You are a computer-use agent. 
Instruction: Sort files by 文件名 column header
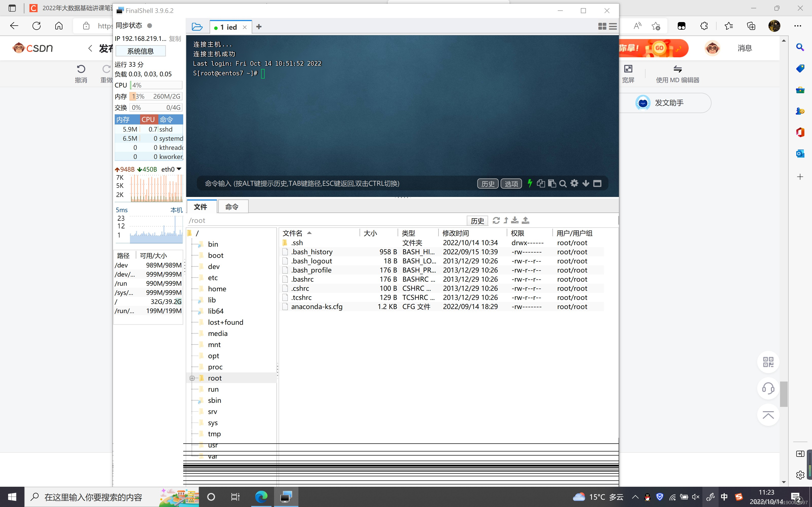(x=293, y=233)
